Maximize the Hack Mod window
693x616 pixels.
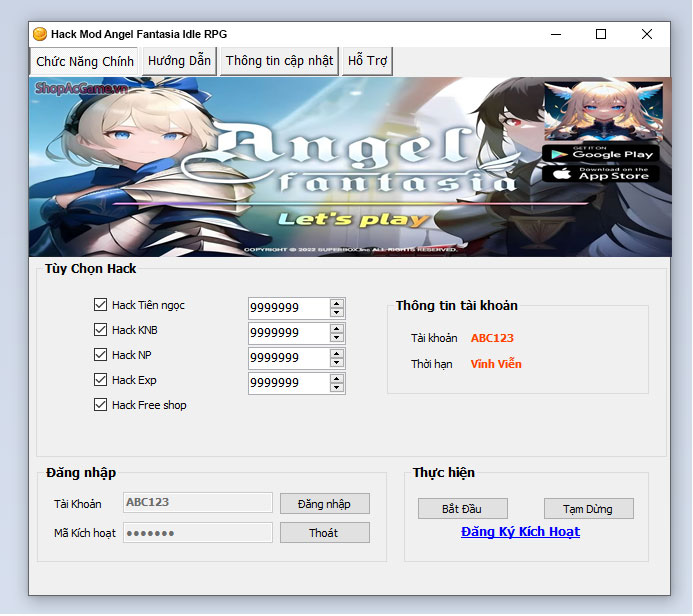(601, 34)
